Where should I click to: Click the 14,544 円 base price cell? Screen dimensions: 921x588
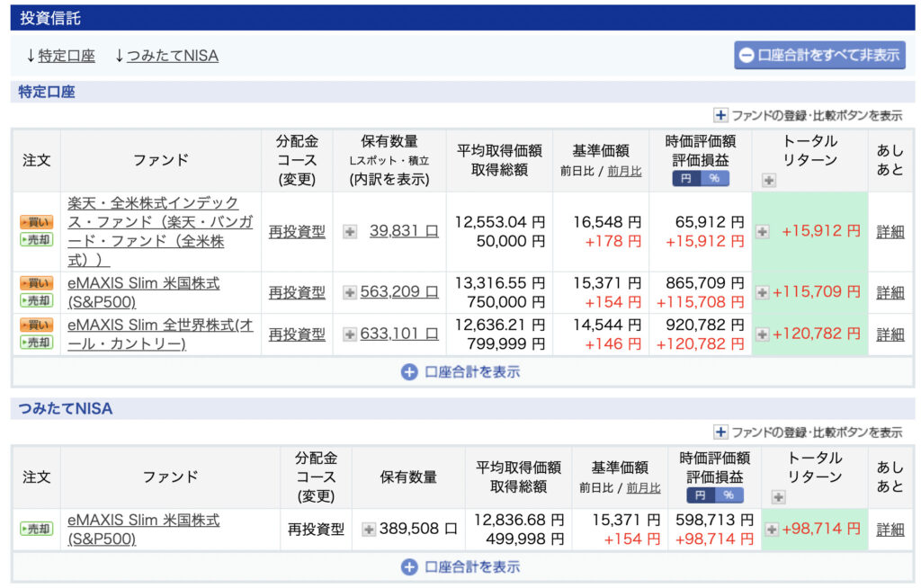(x=607, y=325)
